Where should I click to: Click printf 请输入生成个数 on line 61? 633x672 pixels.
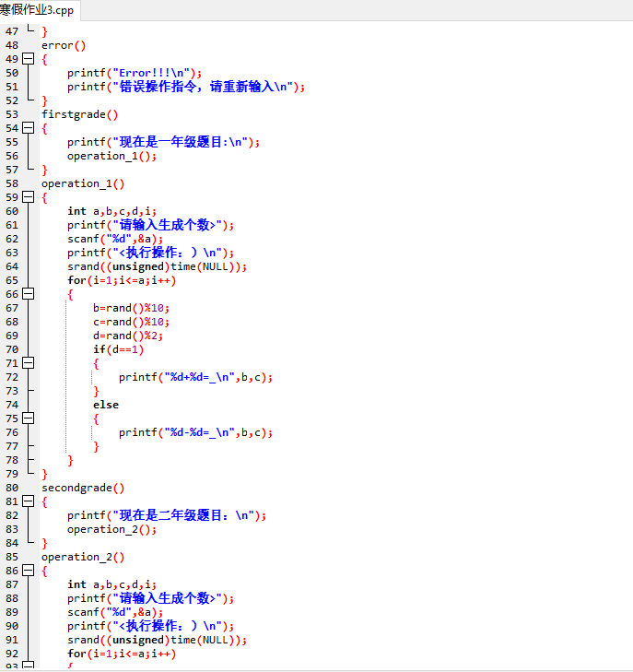pos(151,225)
